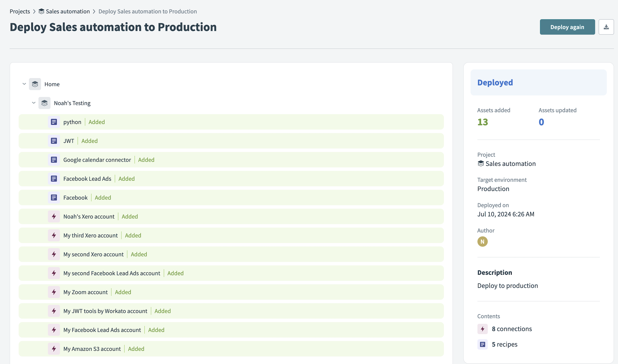Select Sales automation in the breadcrumb trail
Viewport: 618px width, 364px height.
coord(68,11)
